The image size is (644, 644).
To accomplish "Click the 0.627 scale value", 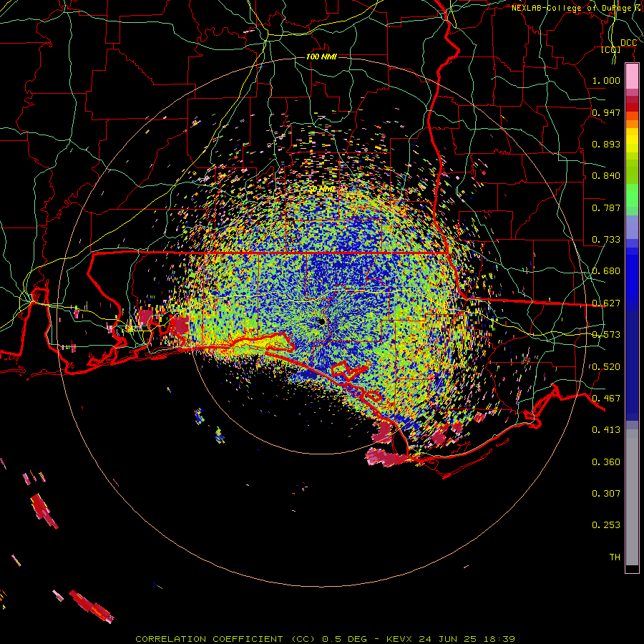I will click(606, 303).
